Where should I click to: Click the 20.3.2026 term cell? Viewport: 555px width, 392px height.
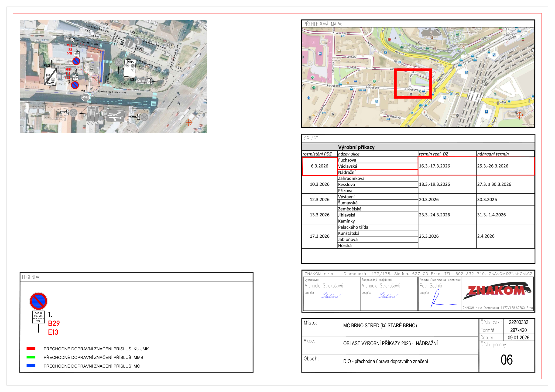point(447,199)
